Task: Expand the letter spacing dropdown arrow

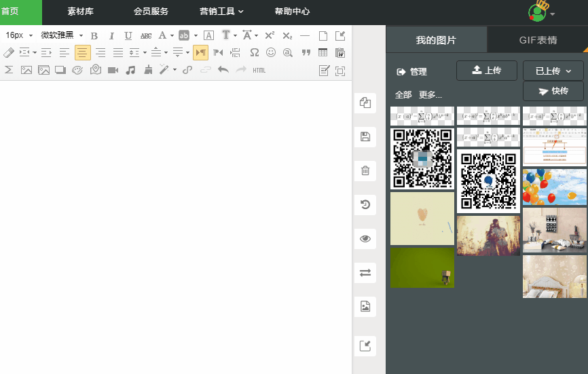Action: pos(256,35)
